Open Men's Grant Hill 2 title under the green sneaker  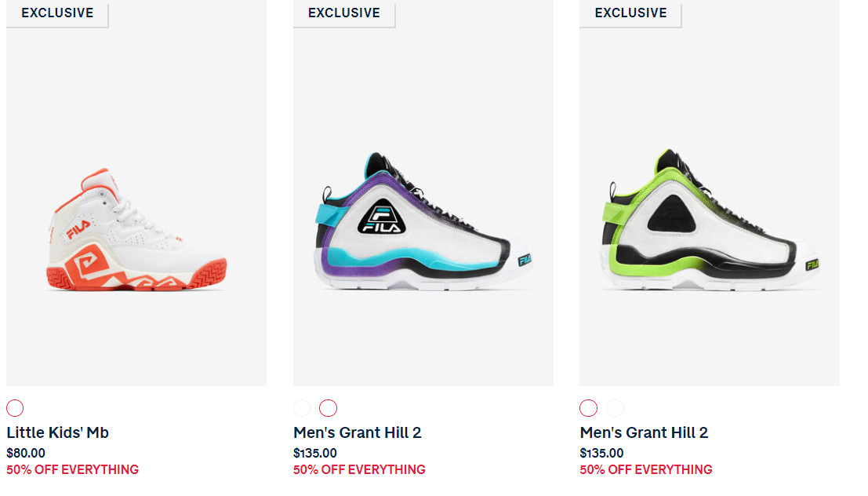tap(644, 432)
